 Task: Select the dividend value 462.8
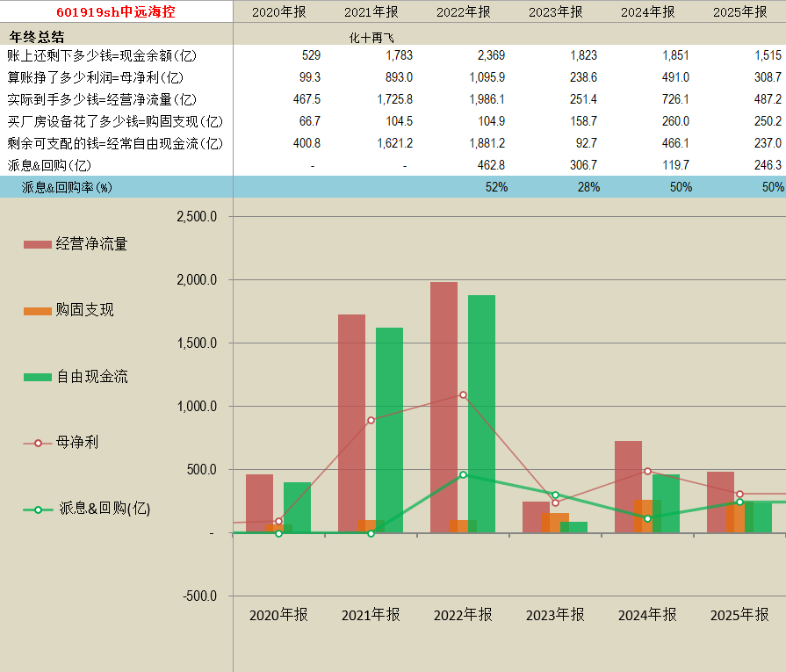pos(491,165)
